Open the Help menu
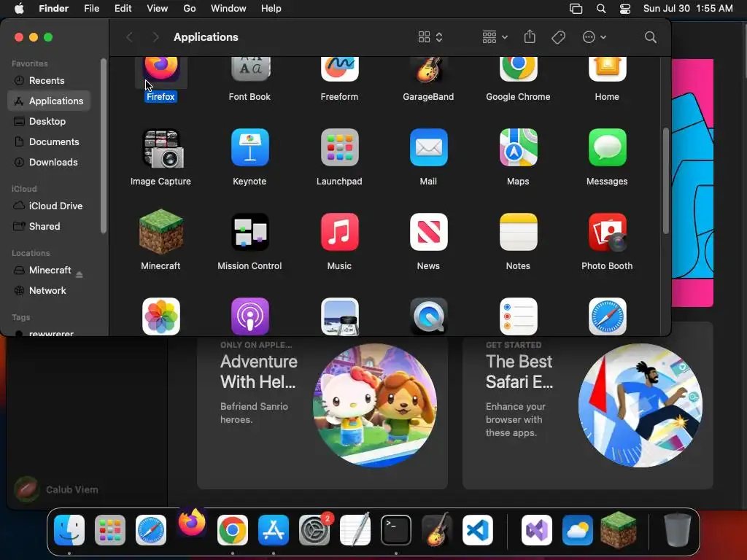Image resolution: width=747 pixels, height=560 pixels. tap(271, 9)
